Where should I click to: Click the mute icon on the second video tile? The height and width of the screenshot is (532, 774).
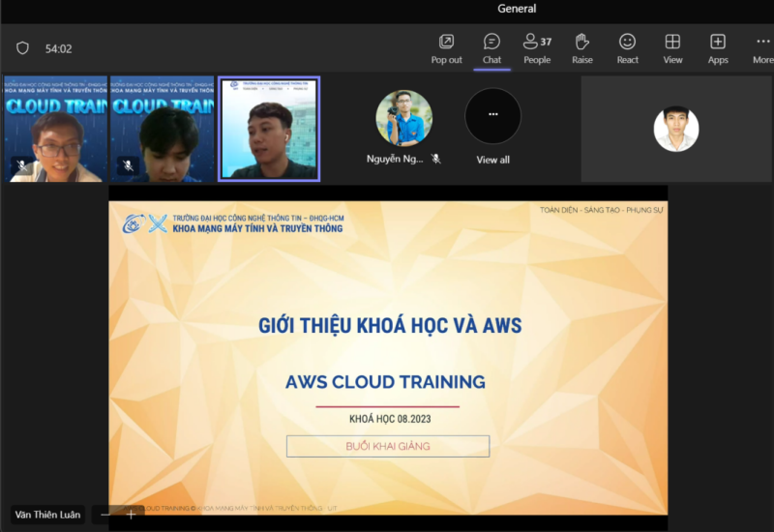(x=129, y=165)
